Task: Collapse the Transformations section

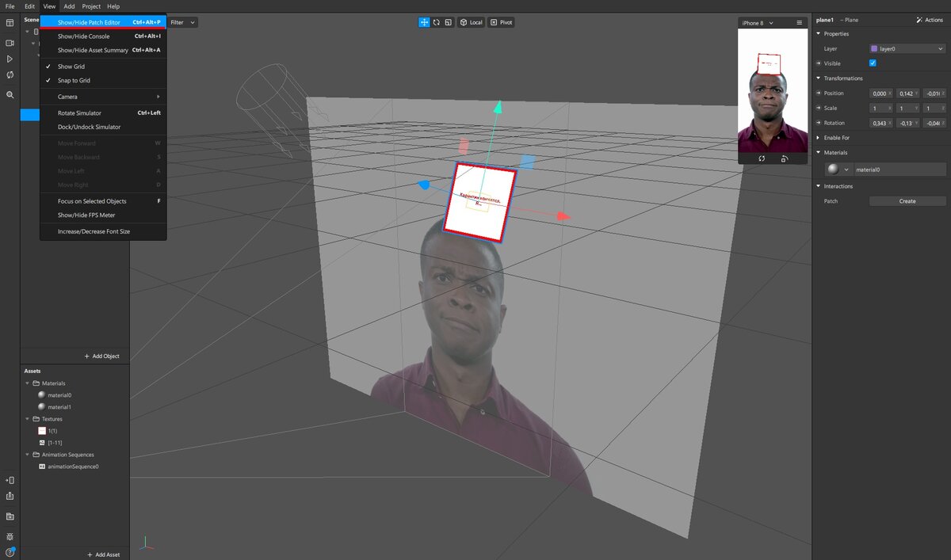Action: (x=818, y=78)
